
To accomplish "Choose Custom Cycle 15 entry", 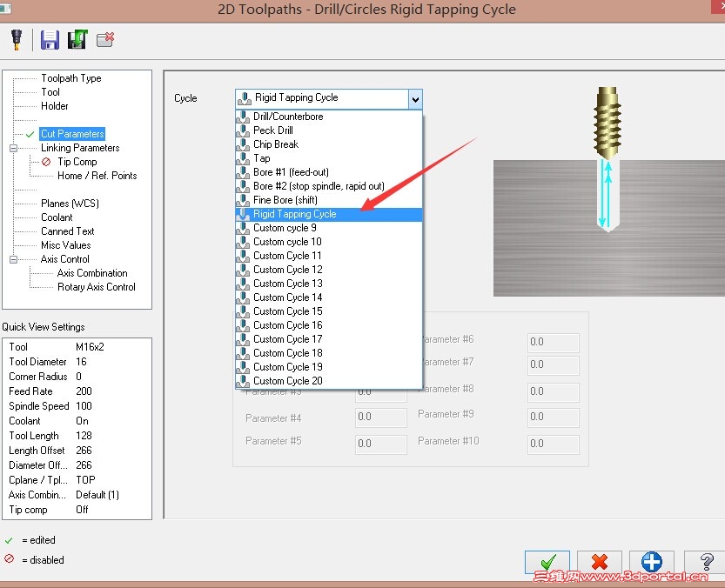I will tap(329, 311).
